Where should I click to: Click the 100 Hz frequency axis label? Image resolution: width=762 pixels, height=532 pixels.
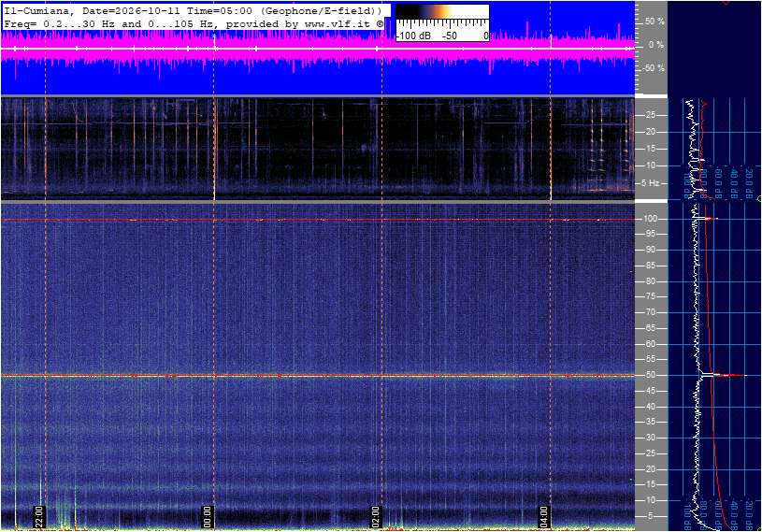click(x=650, y=219)
